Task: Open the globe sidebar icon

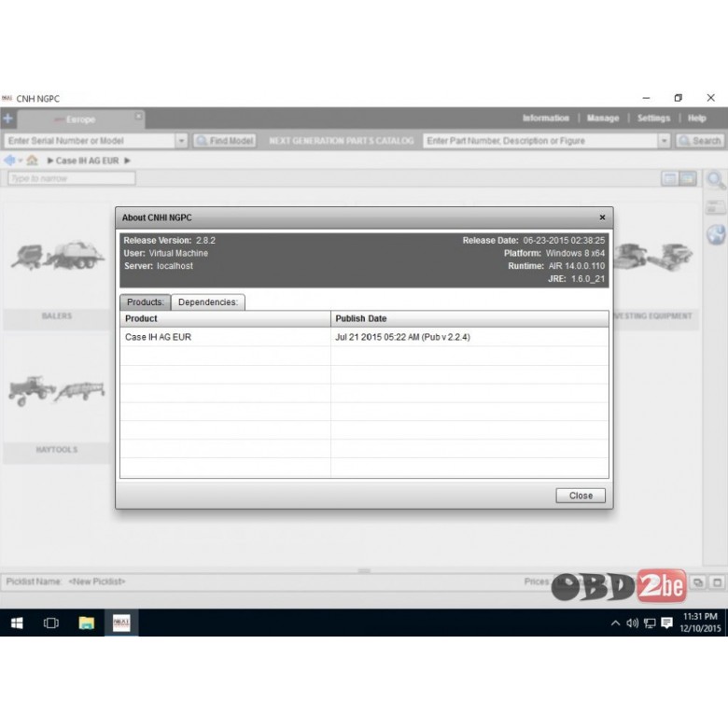Action: point(716,234)
